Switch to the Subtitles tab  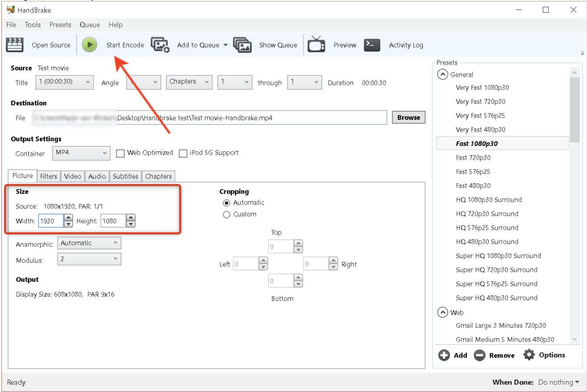coord(125,176)
